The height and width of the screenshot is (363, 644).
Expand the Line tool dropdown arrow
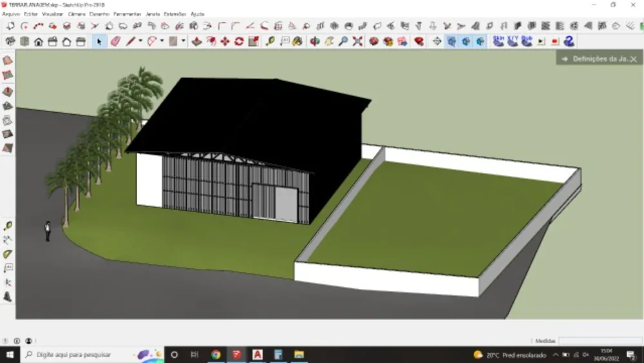pos(140,41)
